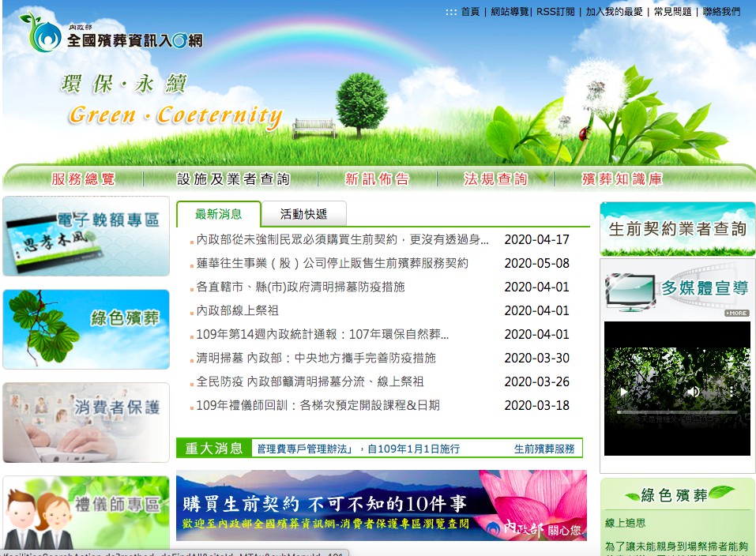Image resolution: width=756 pixels, height=556 pixels.
Task: Open the 綠色殯葬 leaf banner on the left
Action: click(86, 329)
